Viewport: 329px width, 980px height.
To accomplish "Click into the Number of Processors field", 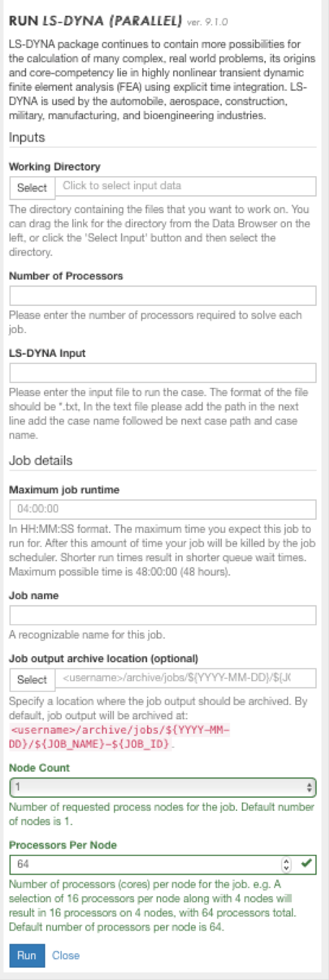I will pos(163,296).
